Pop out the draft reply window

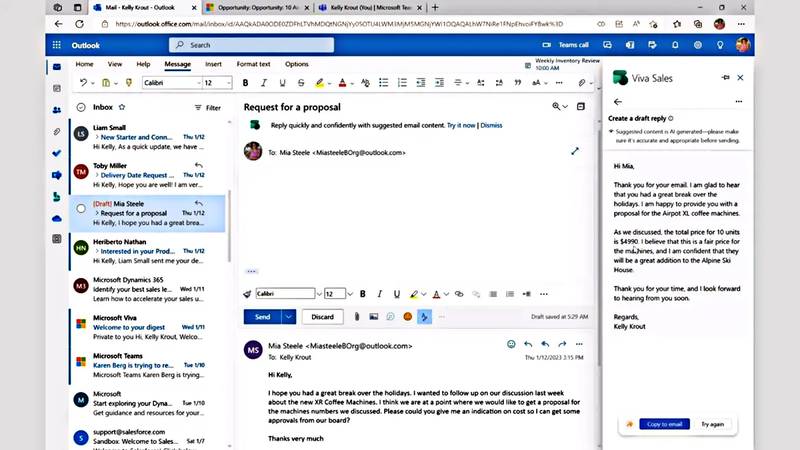575,151
